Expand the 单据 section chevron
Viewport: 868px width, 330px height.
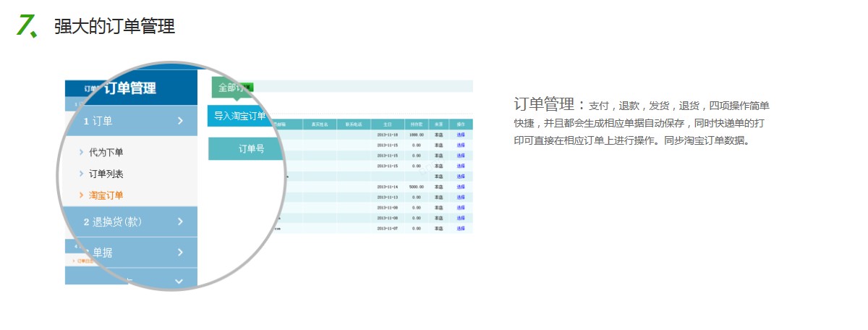180,253
